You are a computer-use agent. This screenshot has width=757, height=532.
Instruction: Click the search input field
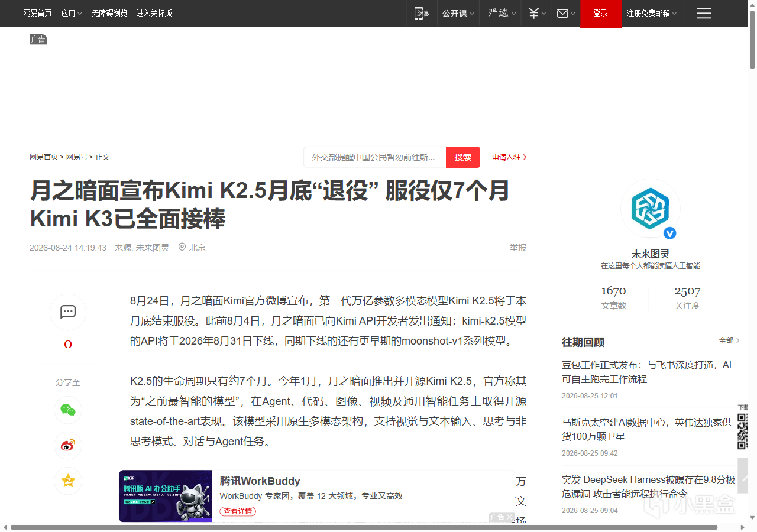click(x=375, y=157)
